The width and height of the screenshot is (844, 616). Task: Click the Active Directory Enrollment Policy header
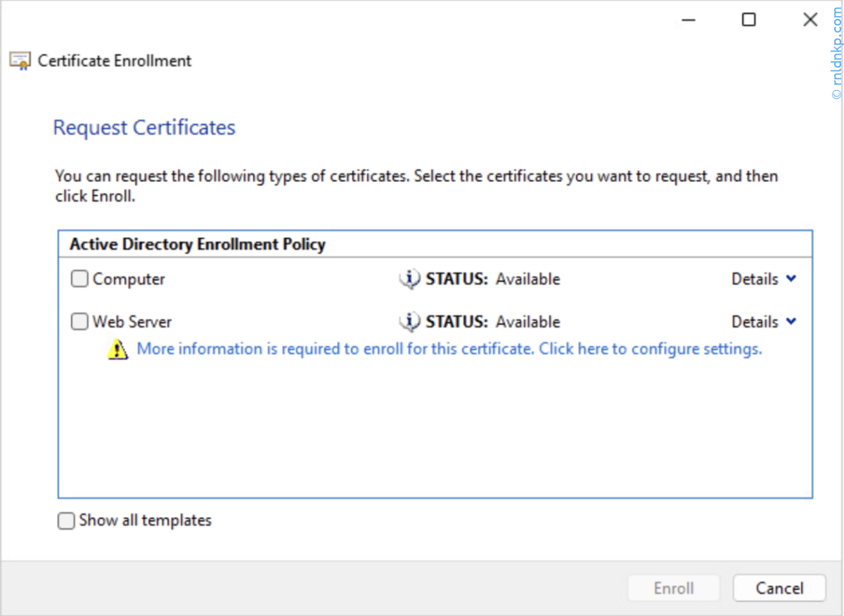(x=198, y=245)
